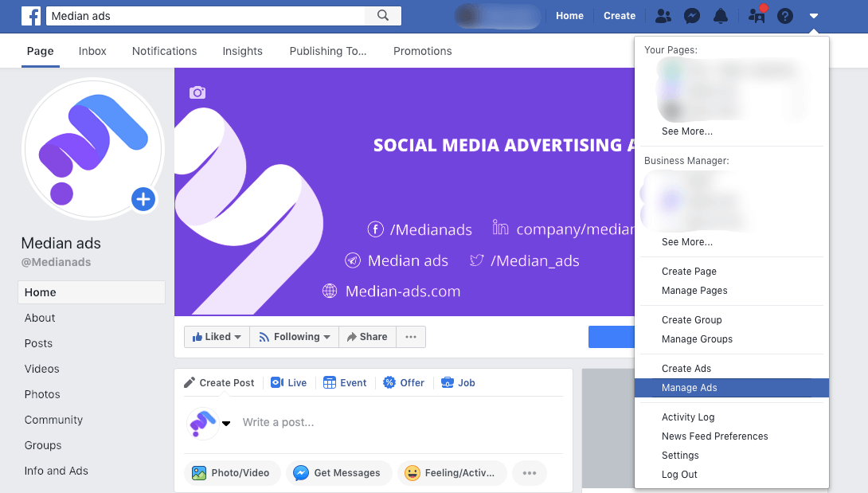Switch to the Promotions tab

click(x=422, y=51)
